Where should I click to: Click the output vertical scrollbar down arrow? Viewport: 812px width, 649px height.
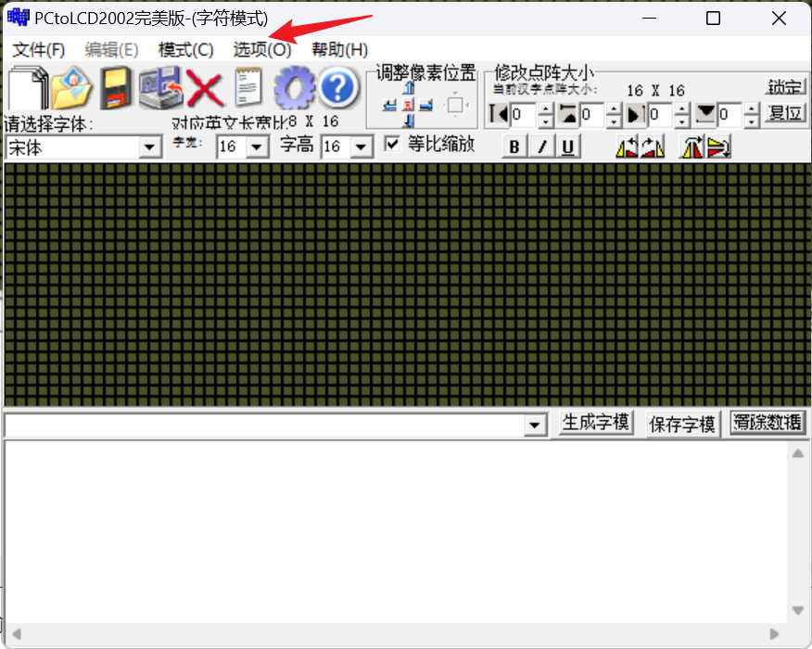(x=798, y=610)
